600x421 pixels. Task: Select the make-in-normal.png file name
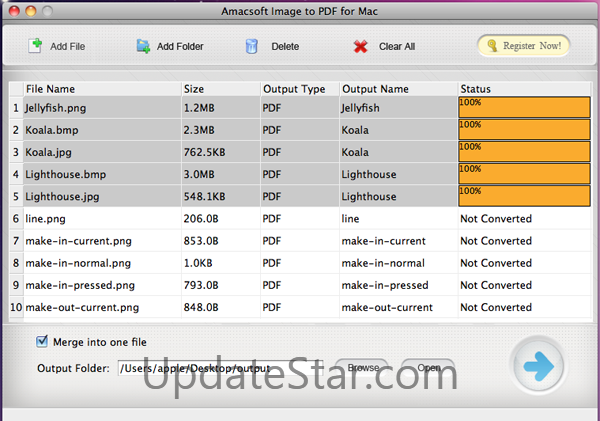pos(78,263)
